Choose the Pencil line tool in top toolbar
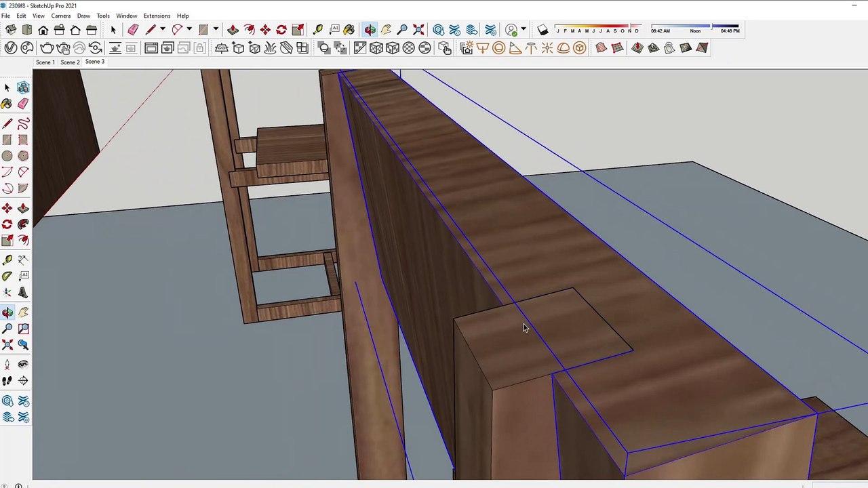The height and width of the screenshot is (488, 868). point(151,30)
